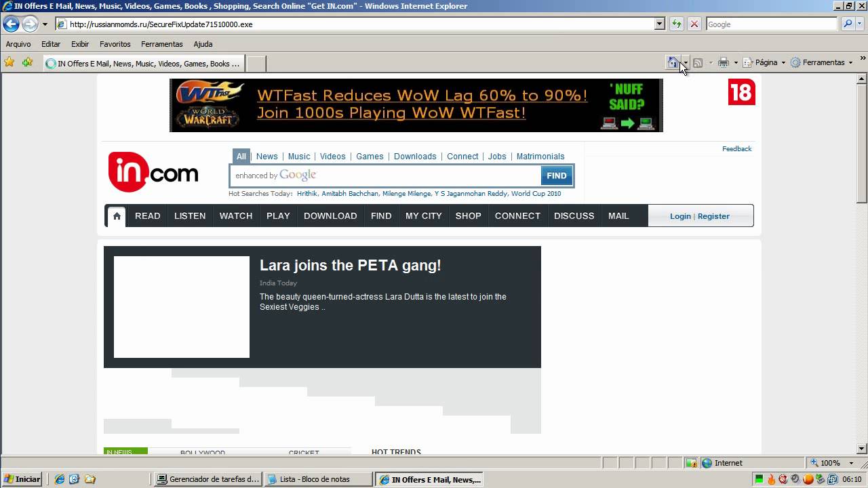Focus the address bar URL field

click(x=355, y=24)
